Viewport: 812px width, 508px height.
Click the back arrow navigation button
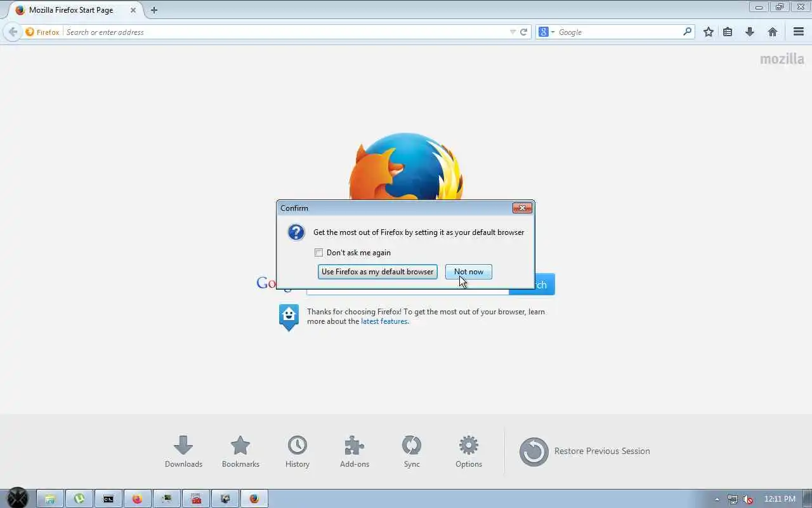(x=13, y=32)
